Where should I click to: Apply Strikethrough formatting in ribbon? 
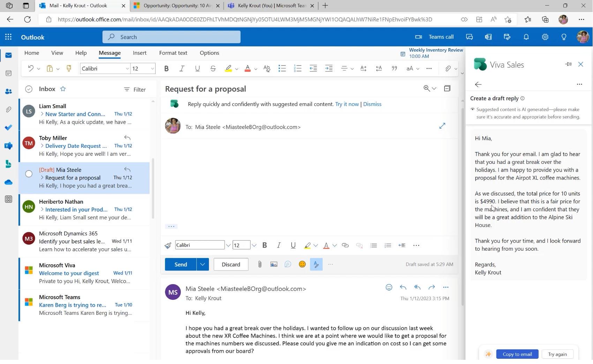tap(213, 69)
